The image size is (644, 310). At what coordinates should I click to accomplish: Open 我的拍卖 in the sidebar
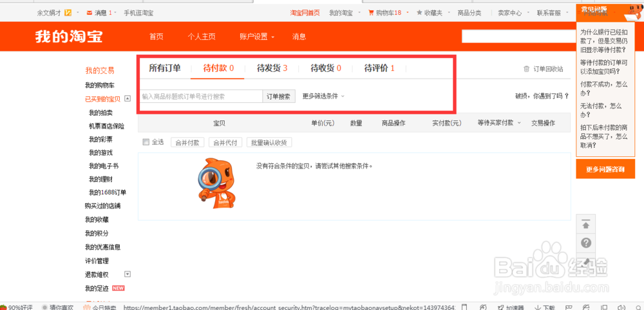(100, 113)
